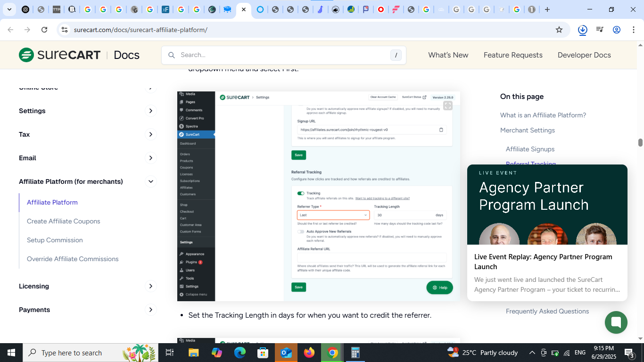
Task: Switch to the xF browser tab
Action: pyautogui.click(x=165, y=9)
